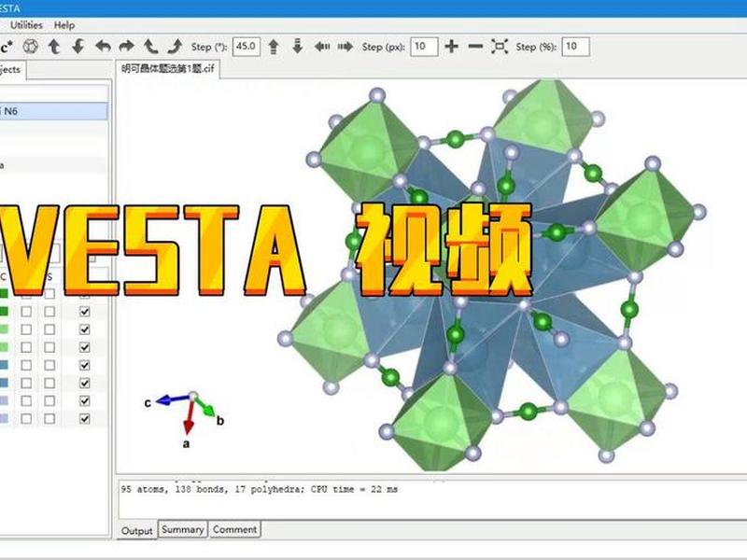Select the highlighted N6 row in the list
Image resolution: width=747 pixels, height=560 pixels.
[x=53, y=111]
